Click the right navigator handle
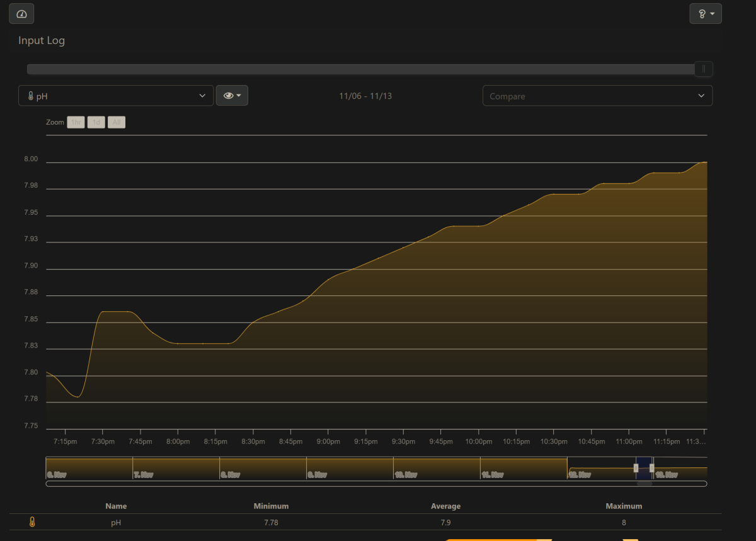This screenshot has height=541, width=756. (652, 467)
